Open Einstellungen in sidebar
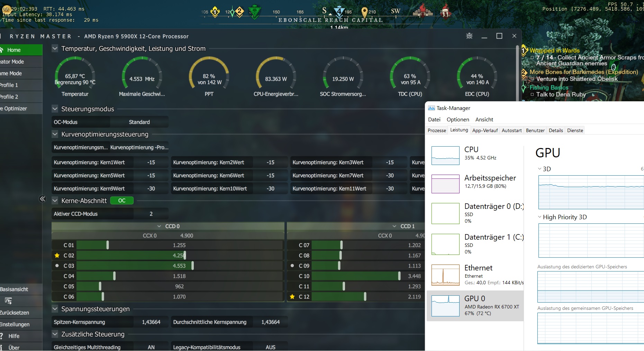 tap(21, 324)
